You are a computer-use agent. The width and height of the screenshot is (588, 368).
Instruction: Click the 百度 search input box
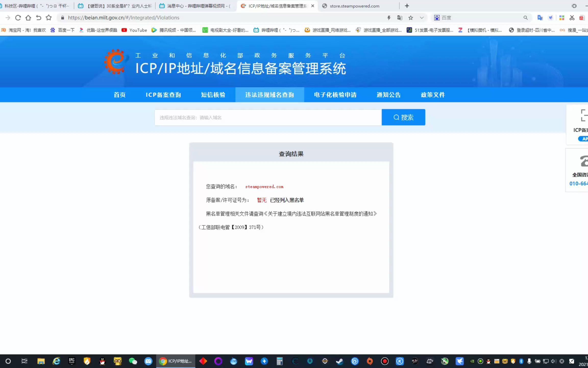tap(481, 18)
